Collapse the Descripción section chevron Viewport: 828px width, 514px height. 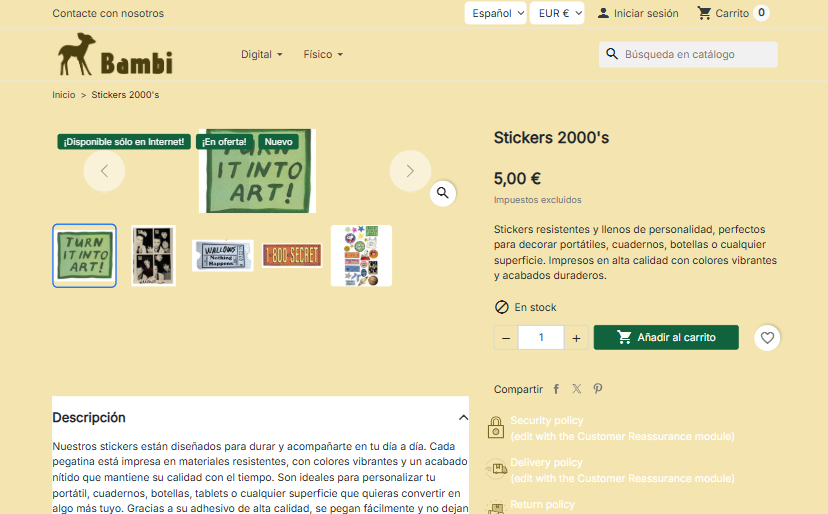pyautogui.click(x=463, y=418)
